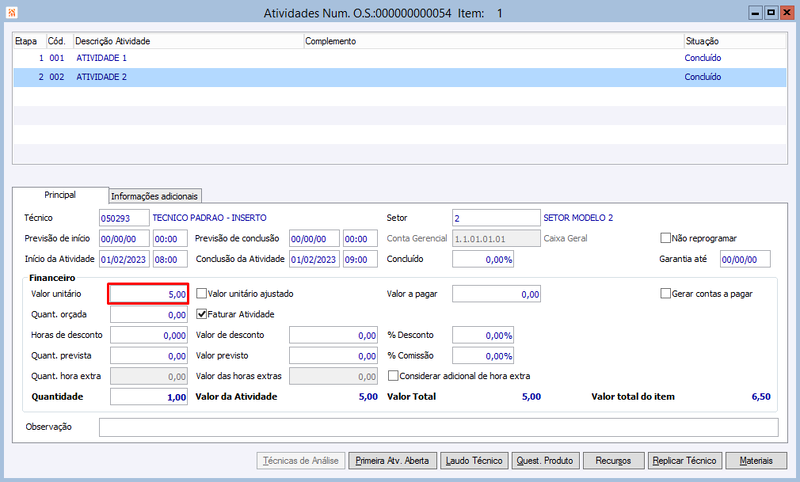Click the Valor unitário input field

tap(148, 294)
